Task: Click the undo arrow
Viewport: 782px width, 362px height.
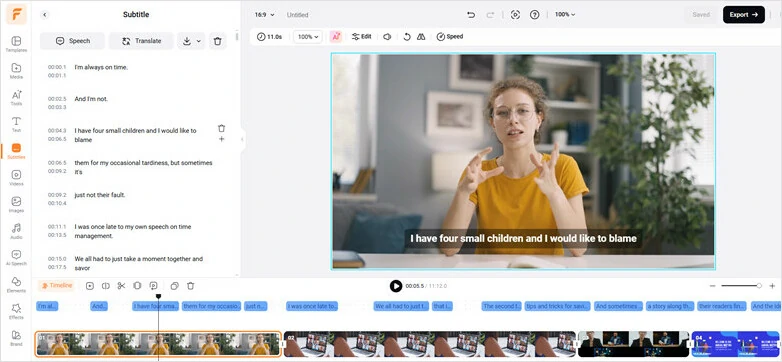Action: click(x=471, y=15)
